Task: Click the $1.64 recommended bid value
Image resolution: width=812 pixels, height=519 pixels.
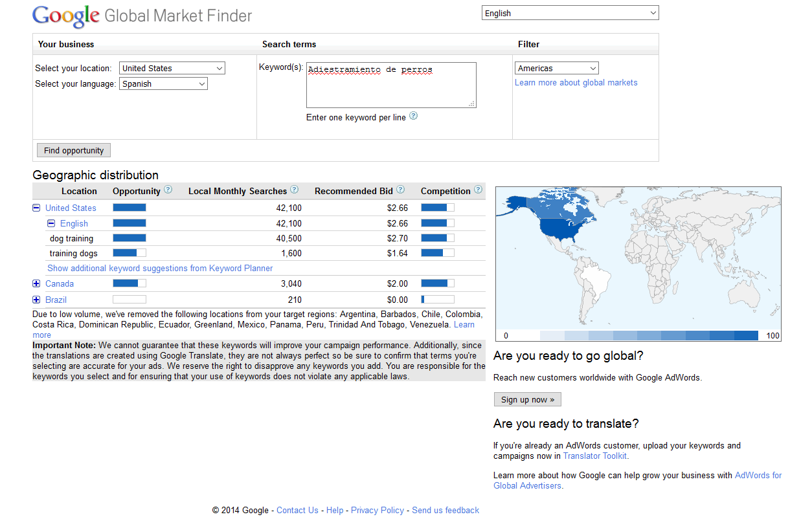Action: click(398, 253)
